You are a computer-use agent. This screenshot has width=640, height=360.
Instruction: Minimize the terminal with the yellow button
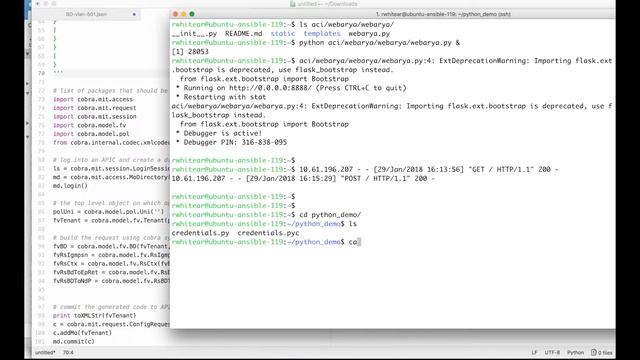point(184,14)
